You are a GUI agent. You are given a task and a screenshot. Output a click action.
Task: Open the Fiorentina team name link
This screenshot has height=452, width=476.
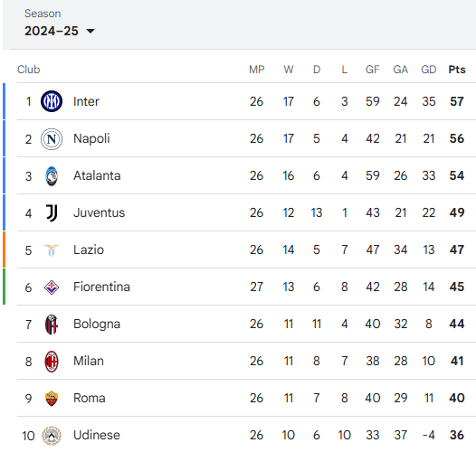[x=101, y=287]
